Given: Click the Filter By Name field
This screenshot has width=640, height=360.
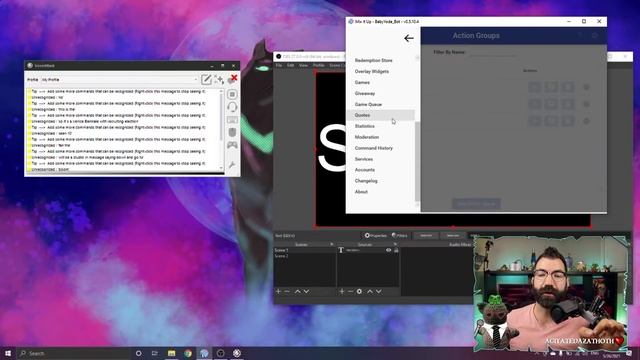Looking at the screenshot, I should (494, 53).
